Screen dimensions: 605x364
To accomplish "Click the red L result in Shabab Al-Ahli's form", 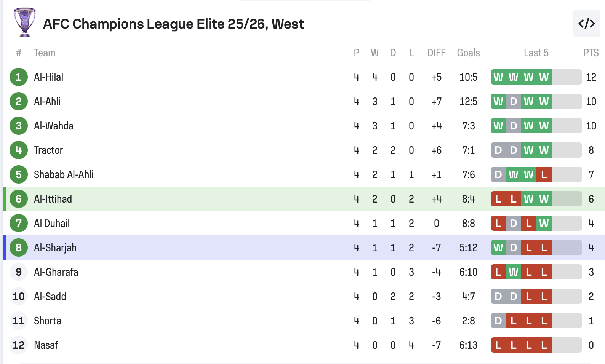I will click(x=544, y=175).
